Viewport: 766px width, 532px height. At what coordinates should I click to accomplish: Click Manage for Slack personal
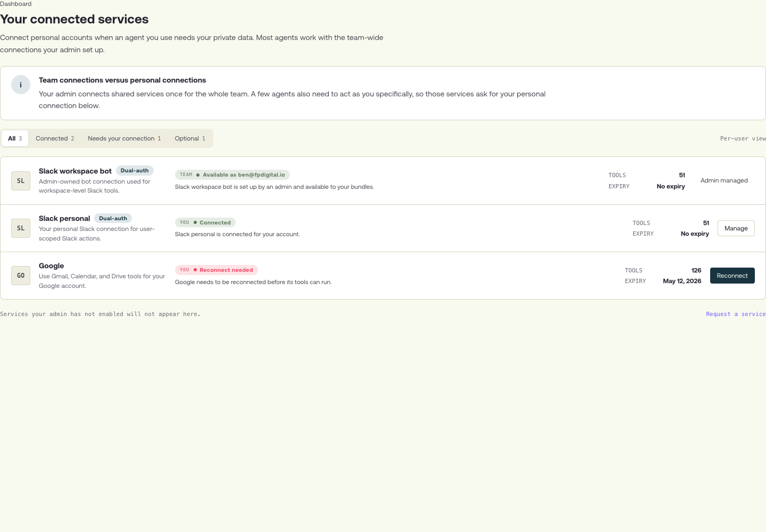tap(736, 228)
